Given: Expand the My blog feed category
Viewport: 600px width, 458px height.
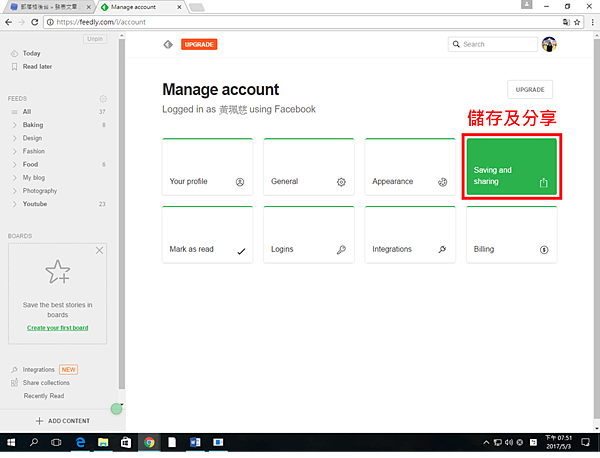Looking at the screenshot, I should click(x=15, y=178).
